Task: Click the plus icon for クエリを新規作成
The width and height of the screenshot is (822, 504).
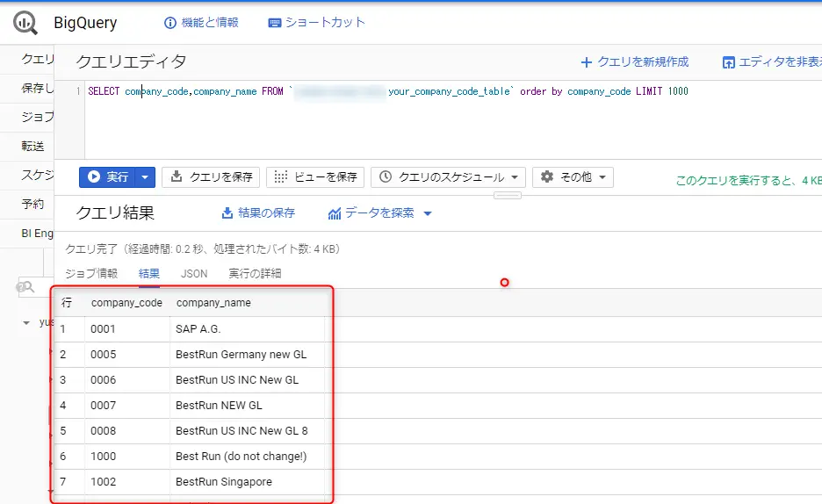Action: pos(586,62)
